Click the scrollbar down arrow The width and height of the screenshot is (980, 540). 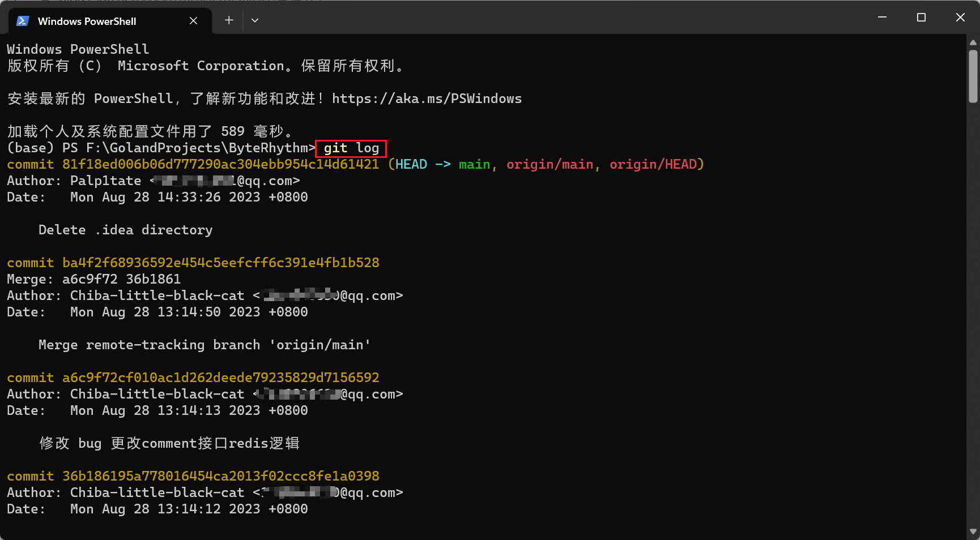tap(973, 532)
